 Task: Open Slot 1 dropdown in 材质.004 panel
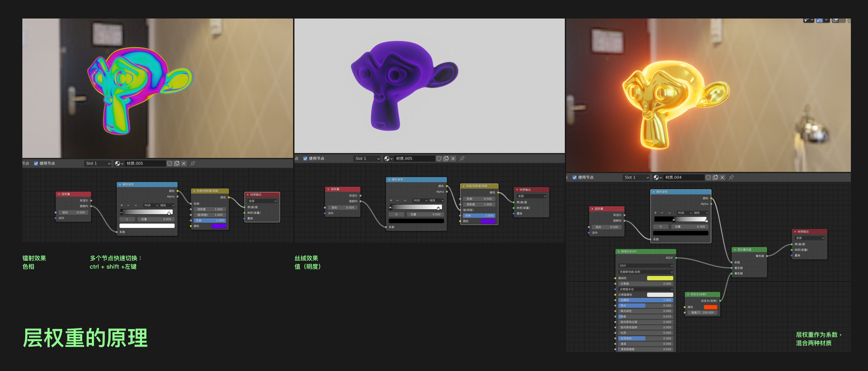[636, 177]
